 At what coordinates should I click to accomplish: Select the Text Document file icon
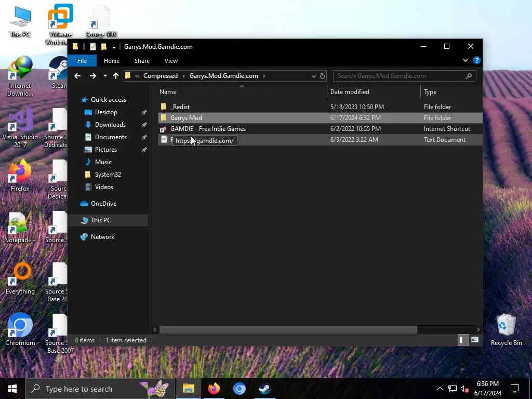164,139
